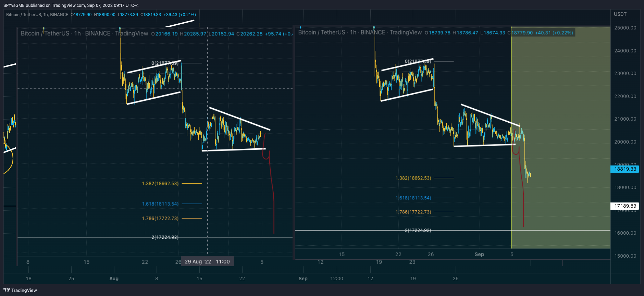Image resolution: width=644 pixels, height=296 pixels.
Task: Click the right inset change value +40.31 (+0.22%)
Action: 554,33
